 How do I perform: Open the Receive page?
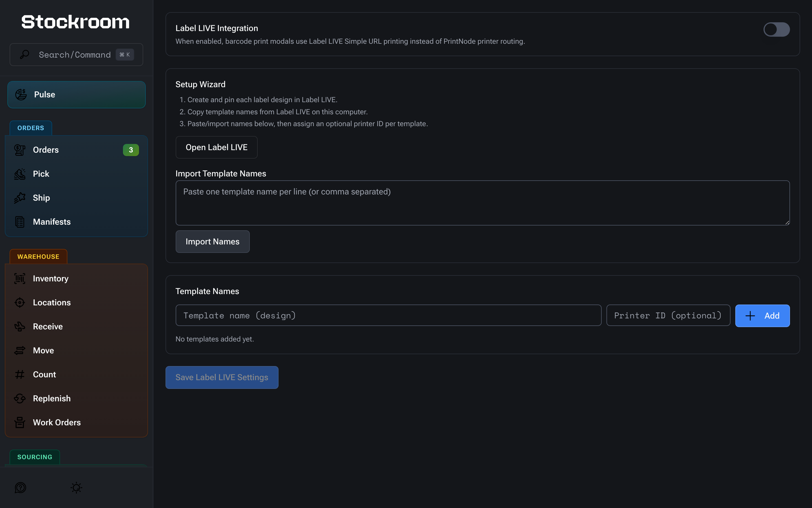click(76, 326)
